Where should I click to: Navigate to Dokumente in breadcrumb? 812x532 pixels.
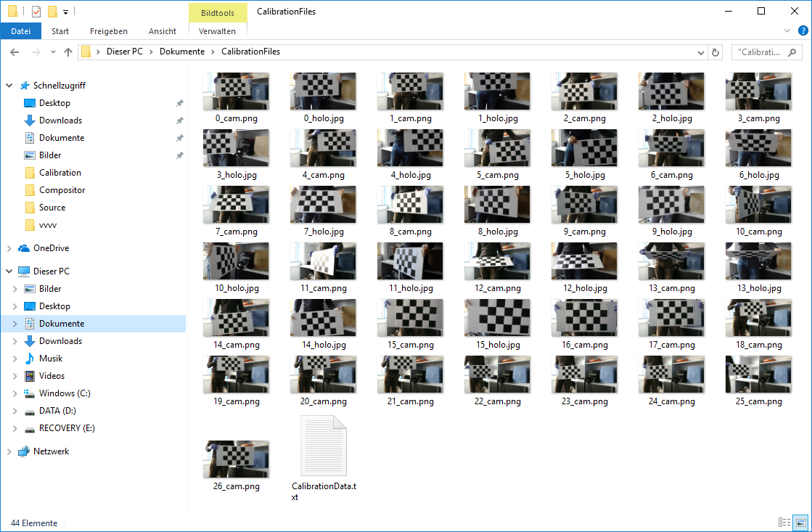pyautogui.click(x=181, y=52)
